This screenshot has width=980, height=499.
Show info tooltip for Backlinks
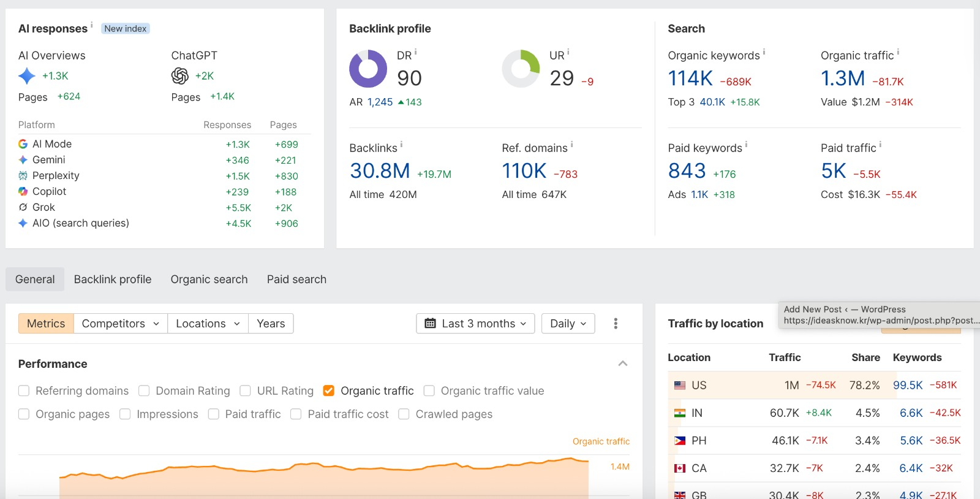click(x=401, y=144)
